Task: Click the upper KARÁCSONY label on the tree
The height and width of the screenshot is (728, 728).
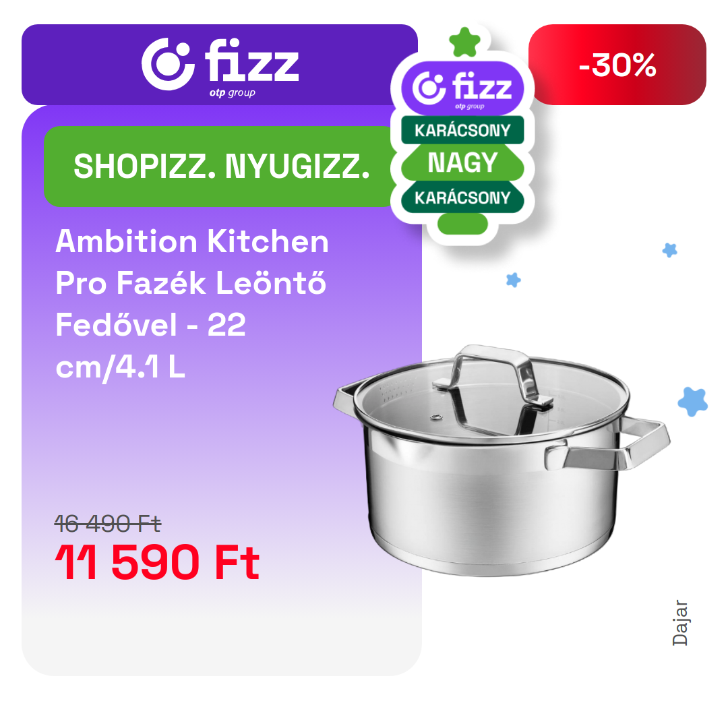Action: [x=462, y=130]
